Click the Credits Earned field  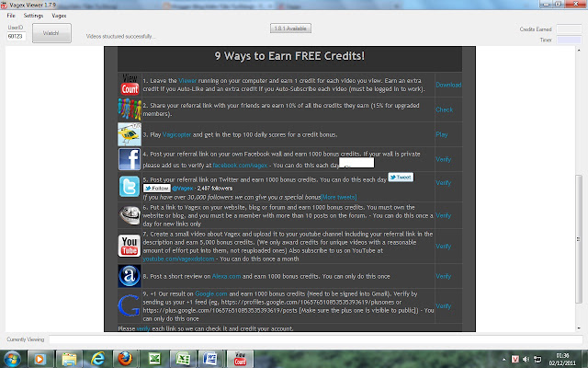click(x=569, y=29)
